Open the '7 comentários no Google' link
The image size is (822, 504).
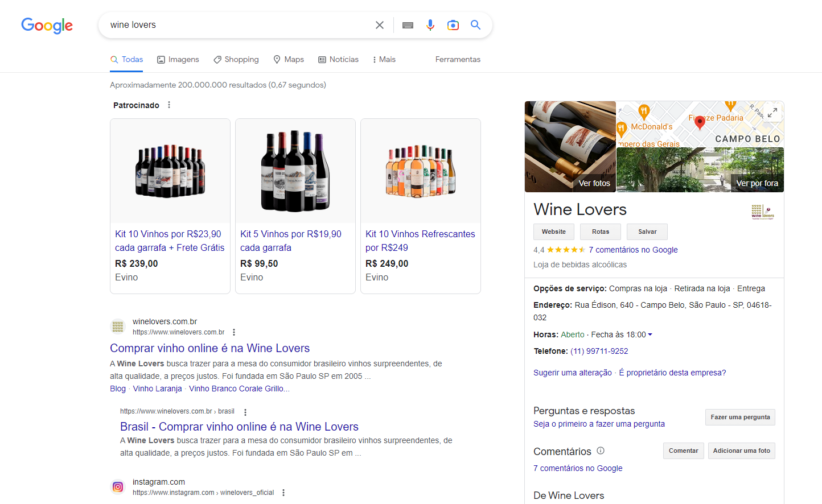pyautogui.click(x=632, y=249)
